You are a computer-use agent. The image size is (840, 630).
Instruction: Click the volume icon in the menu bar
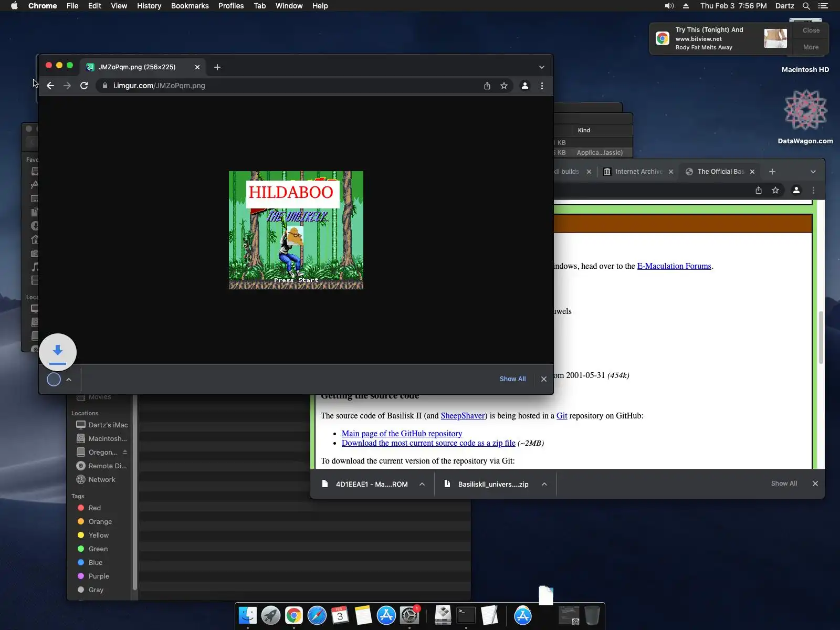669,6
